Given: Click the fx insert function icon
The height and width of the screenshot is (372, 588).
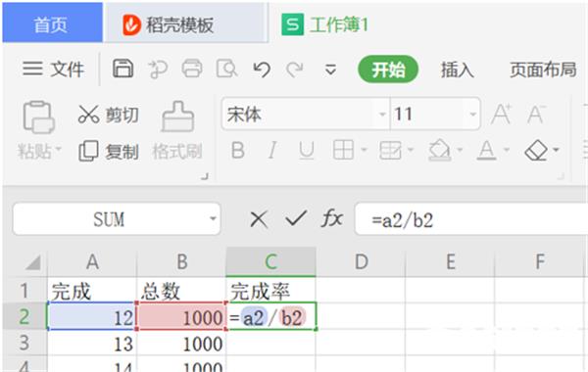Looking at the screenshot, I should 332,218.
